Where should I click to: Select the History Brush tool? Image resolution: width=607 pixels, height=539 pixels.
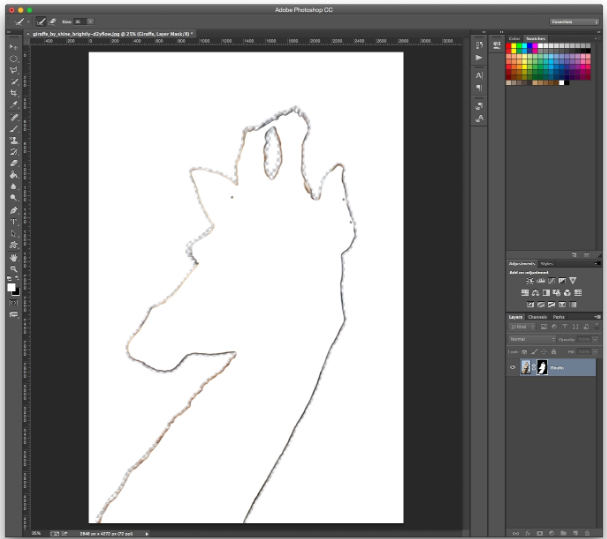[14, 152]
